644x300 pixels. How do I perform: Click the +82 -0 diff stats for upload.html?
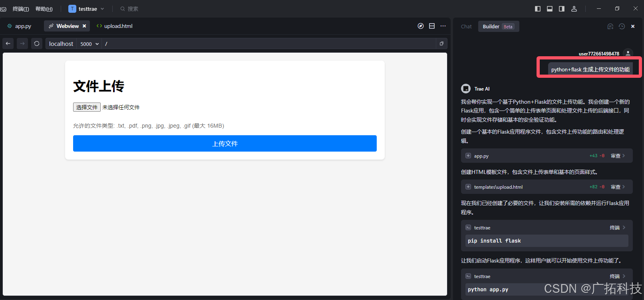[597, 187]
